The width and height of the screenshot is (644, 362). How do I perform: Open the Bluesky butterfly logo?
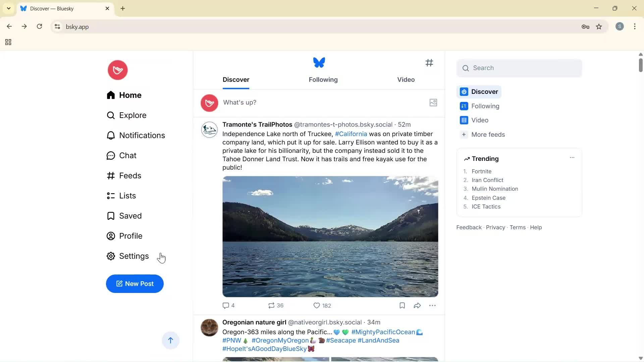tap(319, 63)
